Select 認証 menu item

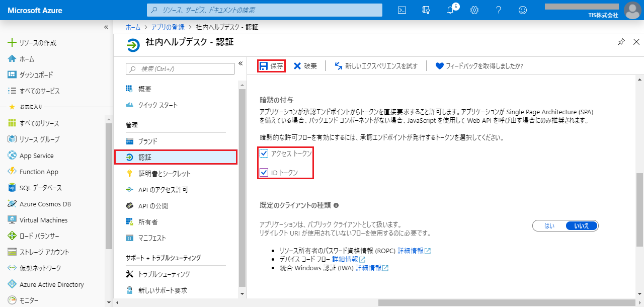[x=175, y=157]
